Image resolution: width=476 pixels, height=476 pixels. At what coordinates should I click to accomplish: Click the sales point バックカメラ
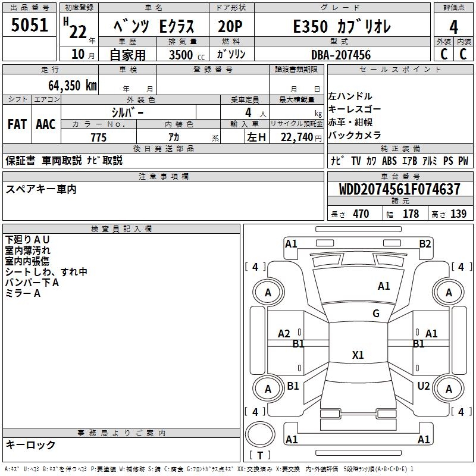click(x=355, y=135)
